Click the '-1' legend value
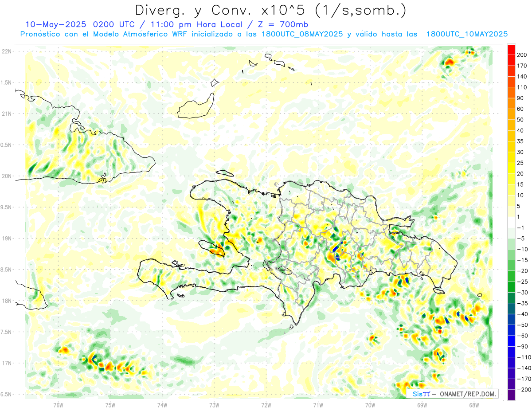This screenshot has height=411, width=532. point(520,228)
